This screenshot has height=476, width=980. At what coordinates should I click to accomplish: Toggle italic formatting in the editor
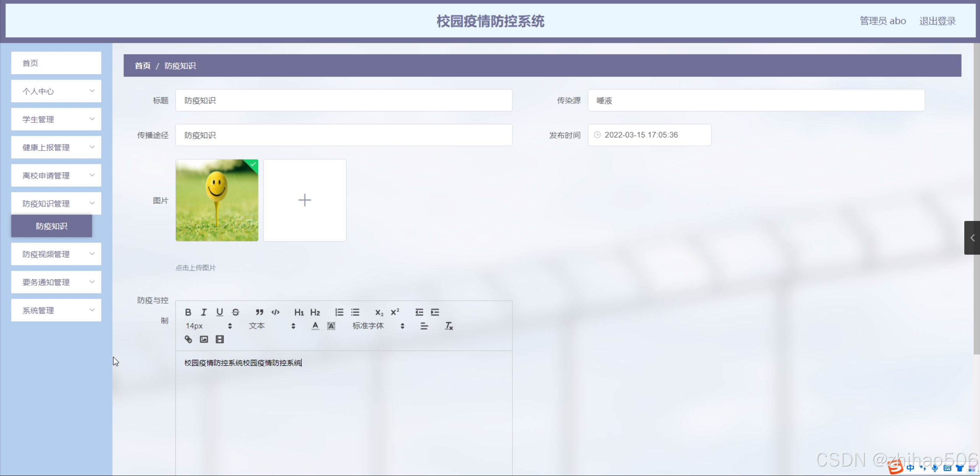click(x=204, y=312)
